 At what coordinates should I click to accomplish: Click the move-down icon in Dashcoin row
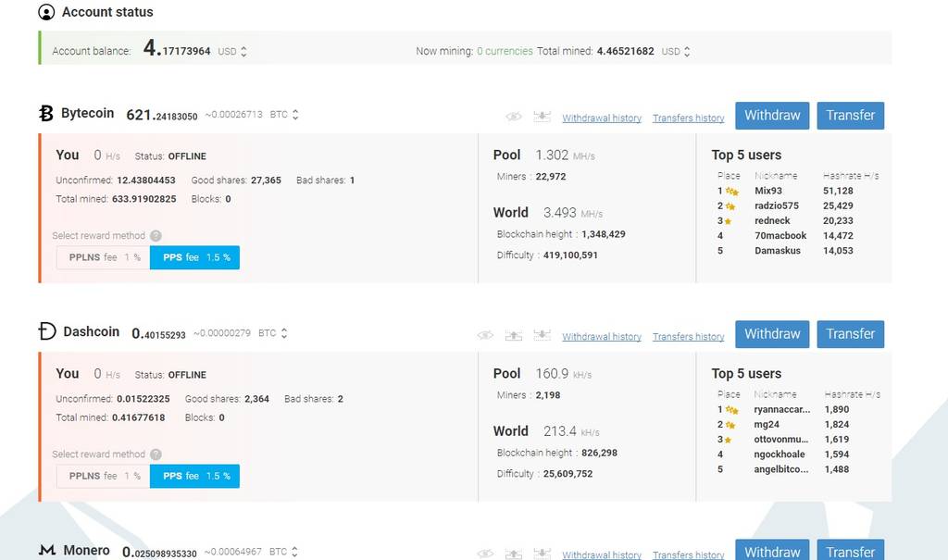[542, 335]
